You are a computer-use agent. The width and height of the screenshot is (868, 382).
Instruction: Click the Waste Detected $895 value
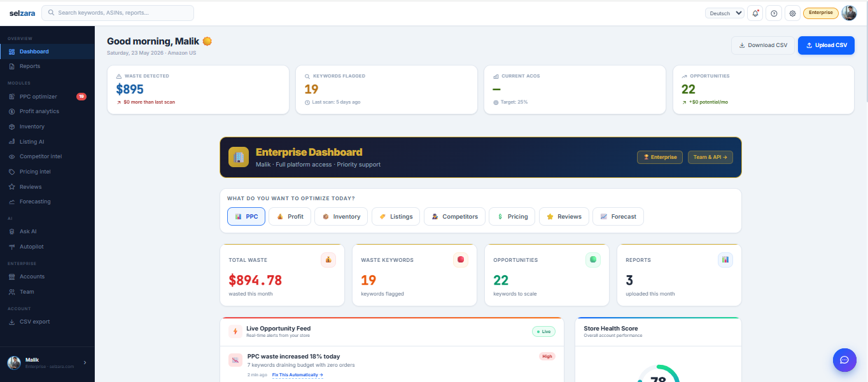click(130, 90)
